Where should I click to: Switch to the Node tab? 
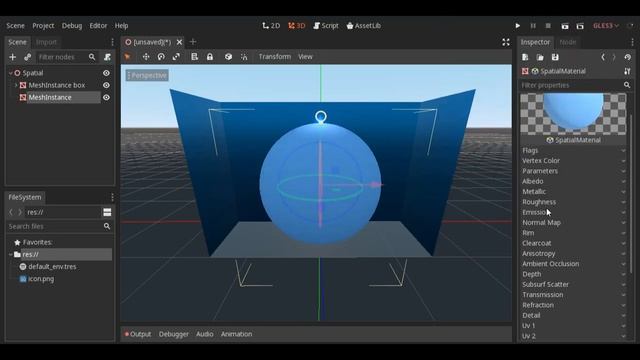[x=568, y=42]
